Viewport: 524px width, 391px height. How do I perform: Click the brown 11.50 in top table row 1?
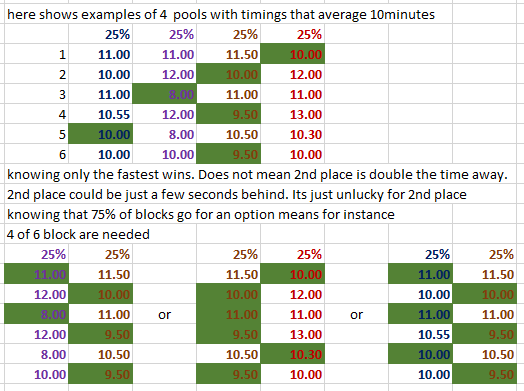(229, 54)
